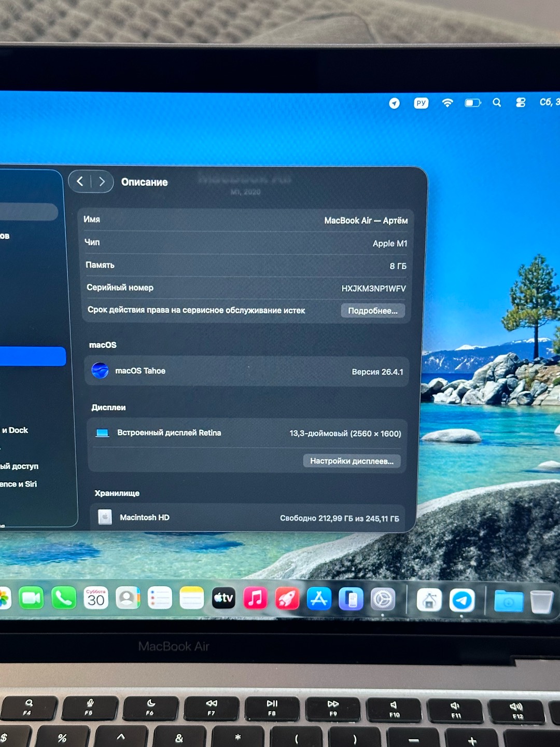Click the Macintosh HD drive icon

[105, 517]
